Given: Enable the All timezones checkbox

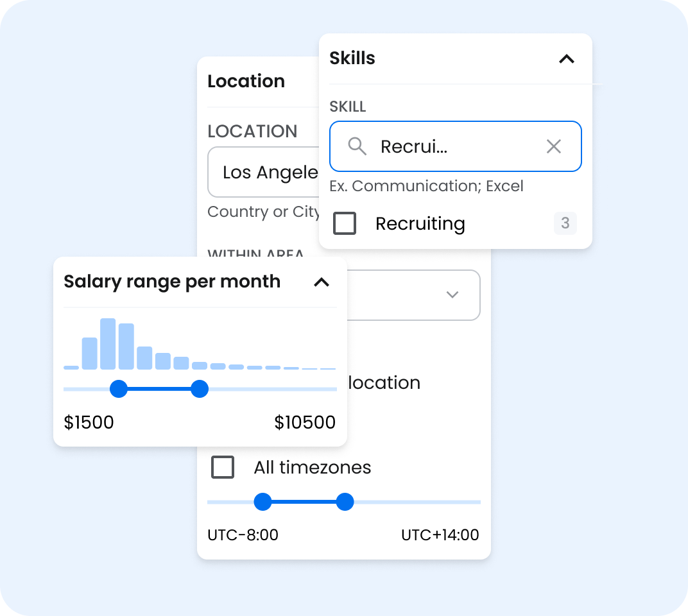Looking at the screenshot, I should (223, 467).
